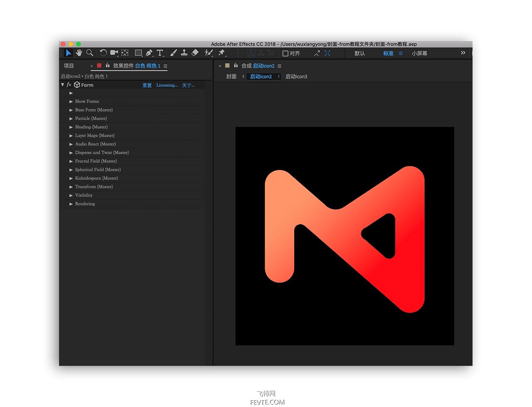532x407 pixels.
Task: Click the red logo in composition preview
Action: [345, 239]
